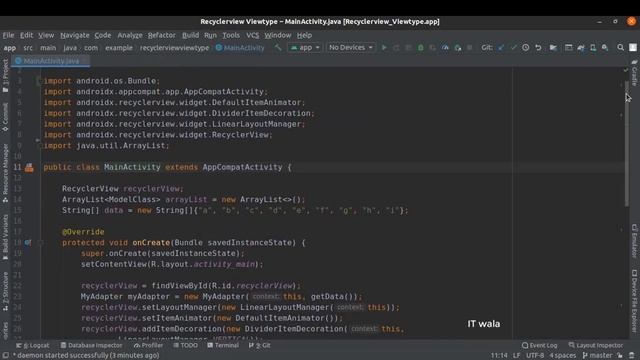Open the Git tool window at the bottom

coord(260,345)
